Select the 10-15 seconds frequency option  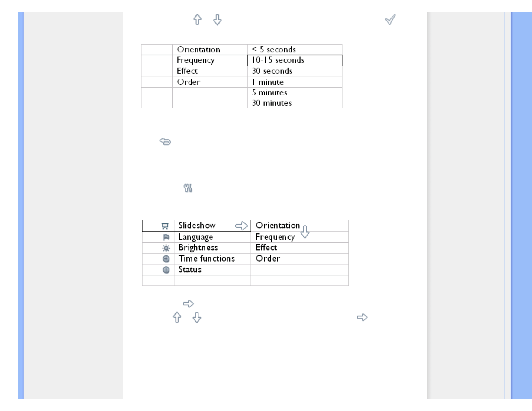pyautogui.click(x=295, y=60)
